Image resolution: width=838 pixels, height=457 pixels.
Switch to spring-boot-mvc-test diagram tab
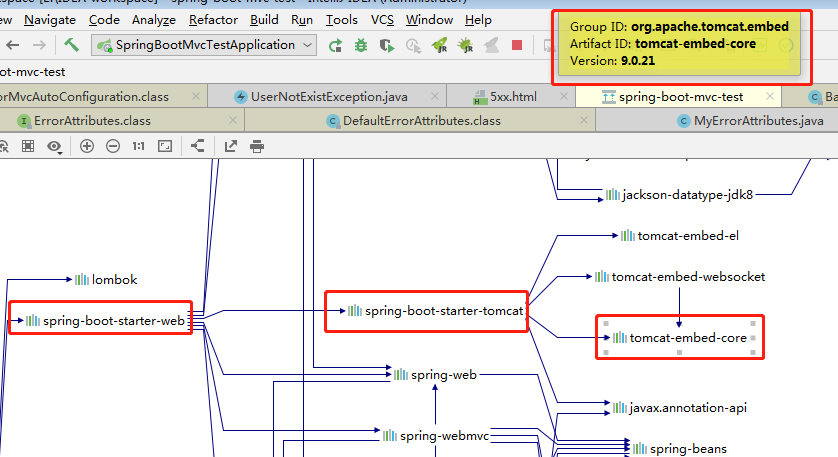(x=680, y=97)
